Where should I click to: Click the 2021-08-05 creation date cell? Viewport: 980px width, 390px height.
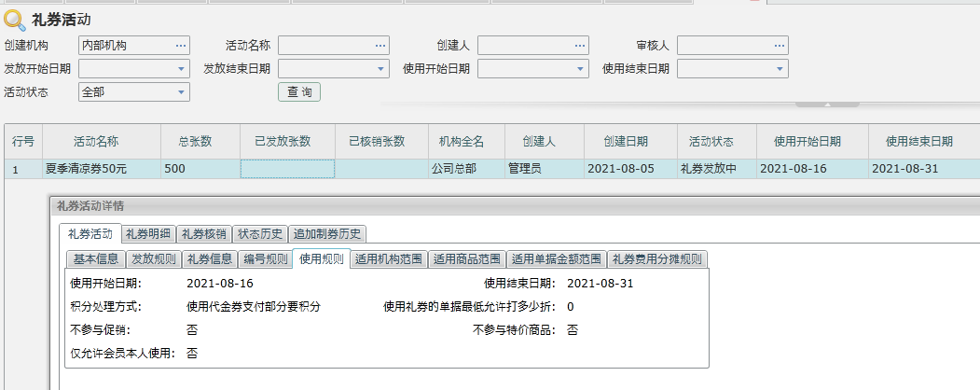(x=630, y=169)
